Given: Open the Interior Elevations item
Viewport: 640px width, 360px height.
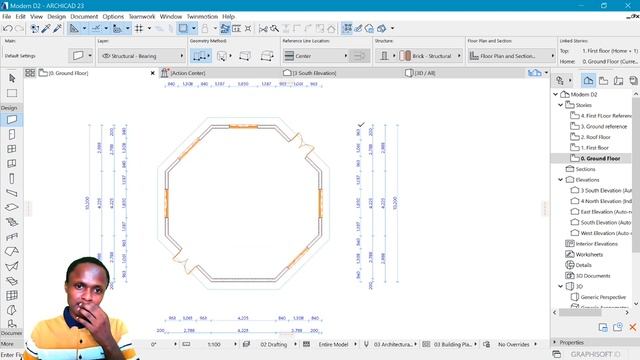Looking at the screenshot, I should coord(596,244).
